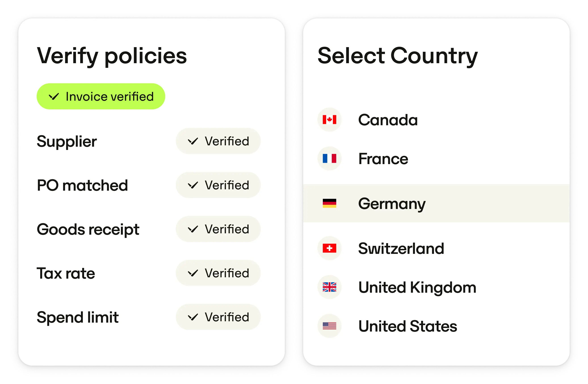Toggle the Goods receipt Verified status
The height and width of the screenshot is (384, 588).
[218, 229]
